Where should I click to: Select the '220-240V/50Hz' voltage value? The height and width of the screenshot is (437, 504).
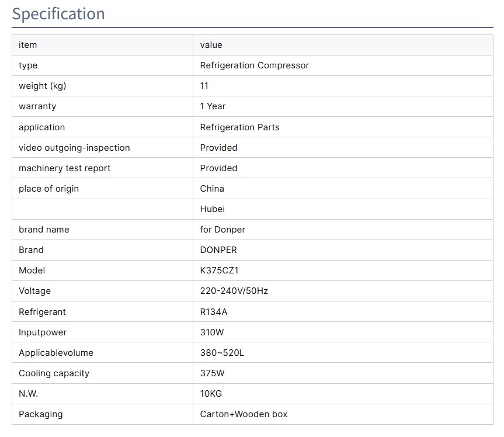pyautogui.click(x=234, y=291)
